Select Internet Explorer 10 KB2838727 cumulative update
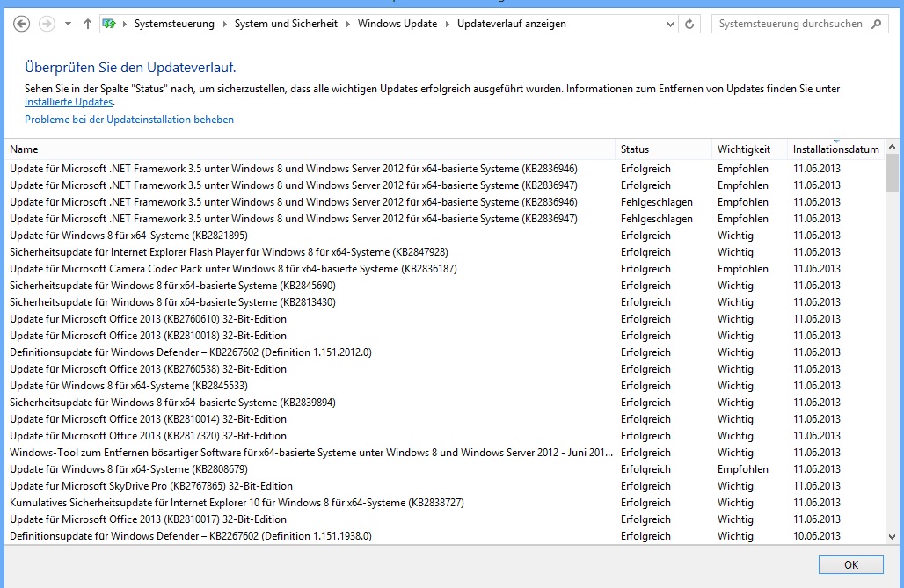 click(x=444, y=504)
